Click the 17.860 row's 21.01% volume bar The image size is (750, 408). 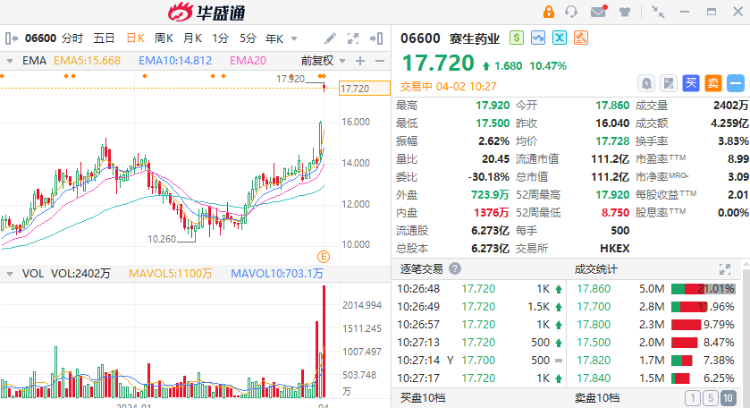703,289
